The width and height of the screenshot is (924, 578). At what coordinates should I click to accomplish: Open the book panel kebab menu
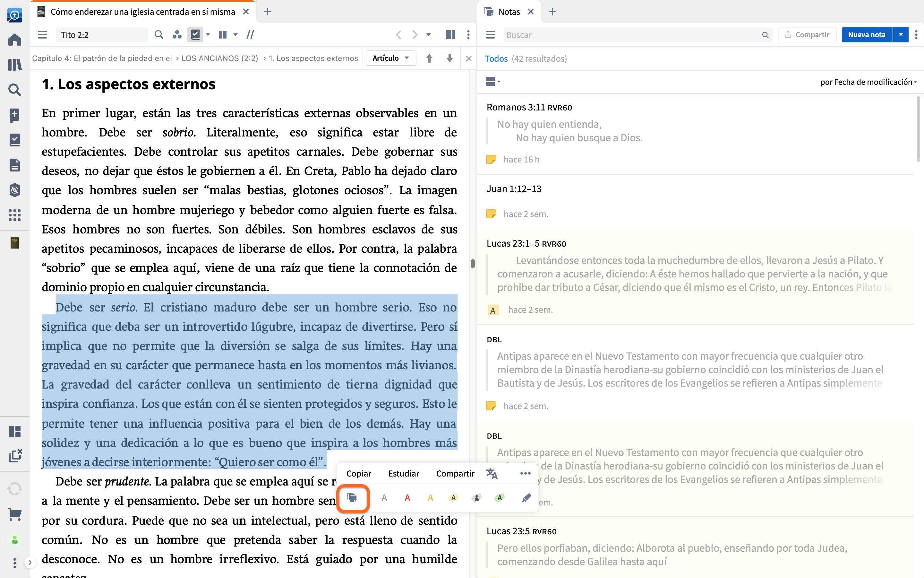(x=468, y=35)
